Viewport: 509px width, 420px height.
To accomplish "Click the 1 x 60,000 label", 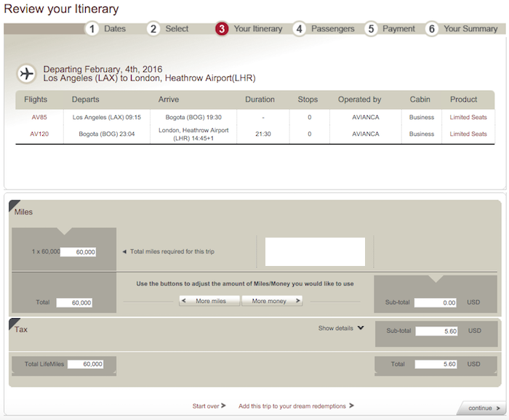I will click(x=46, y=251).
